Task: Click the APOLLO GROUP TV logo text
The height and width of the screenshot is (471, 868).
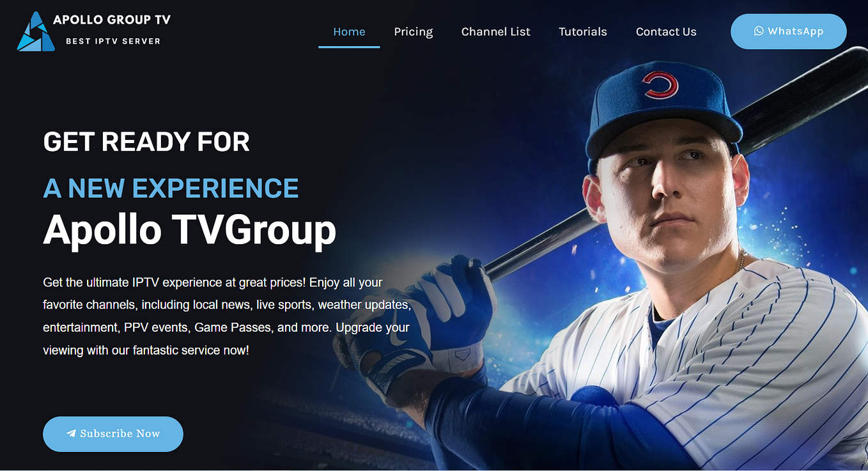Action: click(x=112, y=20)
